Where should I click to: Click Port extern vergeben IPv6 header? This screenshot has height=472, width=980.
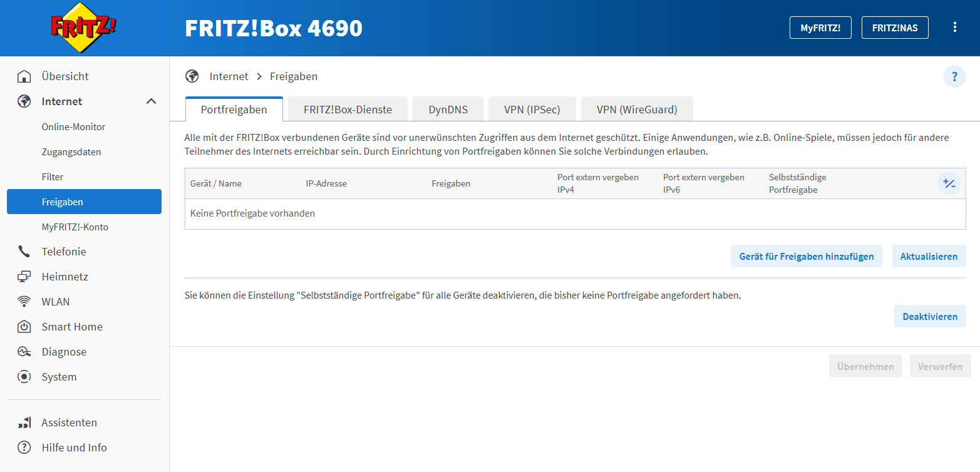[704, 183]
